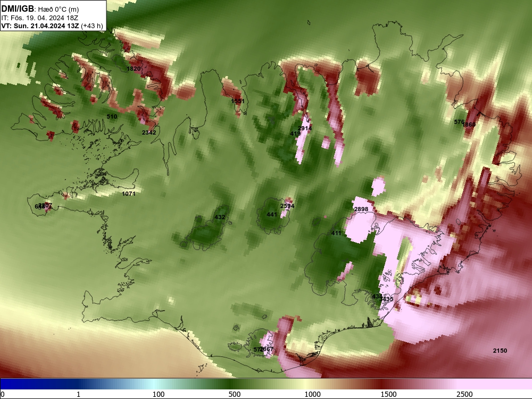Screen dimensions: 532x399
Task: Click the map value 1860
Action: coord(470,124)
